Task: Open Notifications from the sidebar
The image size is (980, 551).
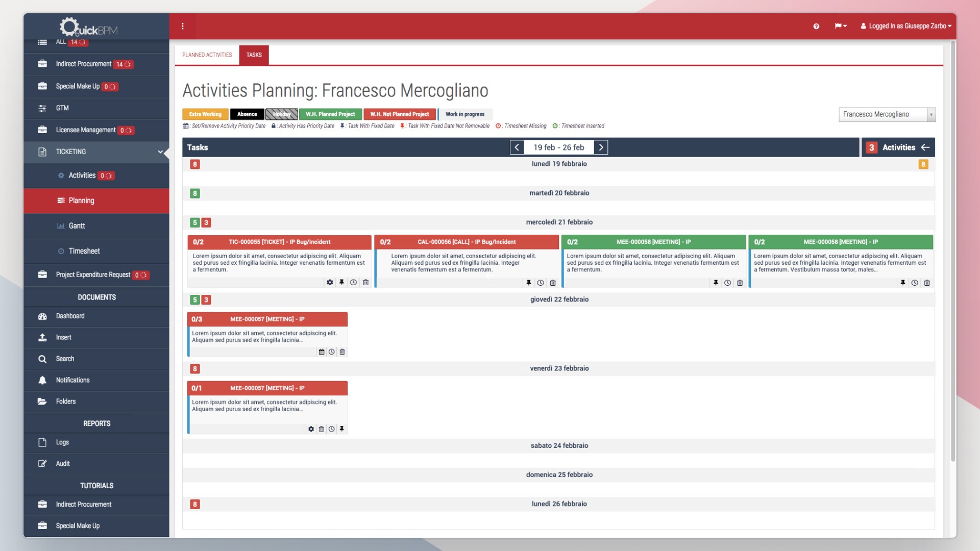Action: pos(72,380)
